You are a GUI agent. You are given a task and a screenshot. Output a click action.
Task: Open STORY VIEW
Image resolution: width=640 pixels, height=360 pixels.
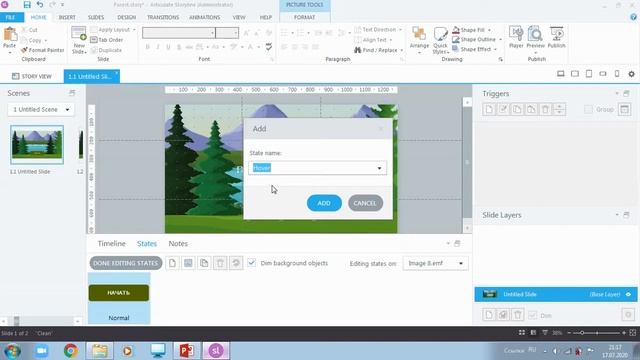click(x=32, y=76)
